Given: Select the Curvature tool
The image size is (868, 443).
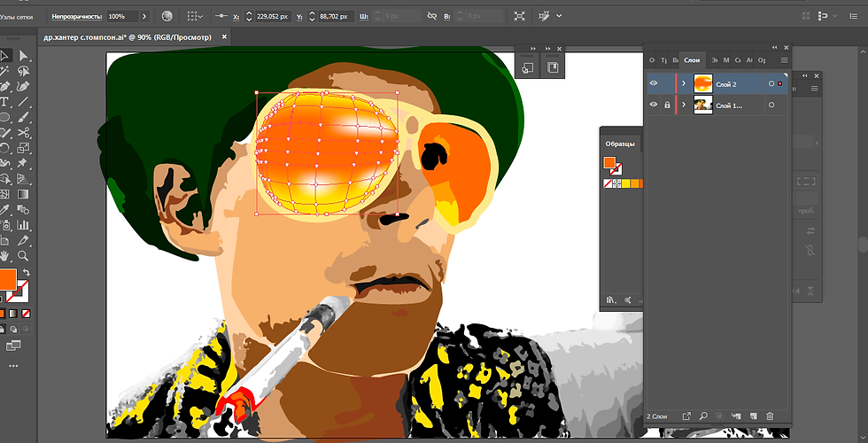Looking at the screenshot, I should pyautogui.click(x=23, y=87).
